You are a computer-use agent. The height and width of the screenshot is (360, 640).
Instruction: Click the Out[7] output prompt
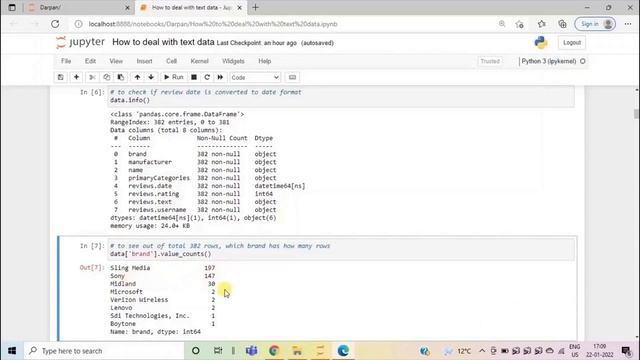(x=92, y=268)
